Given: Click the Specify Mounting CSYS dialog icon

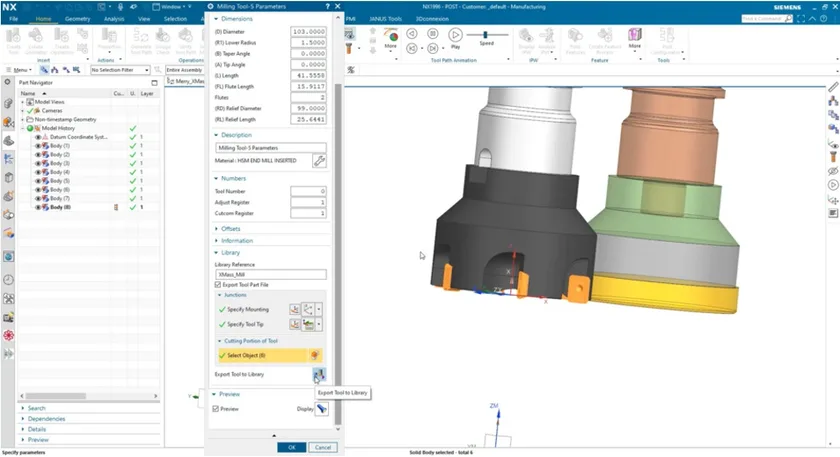Looking at the screenshot, I should point(295,309).
